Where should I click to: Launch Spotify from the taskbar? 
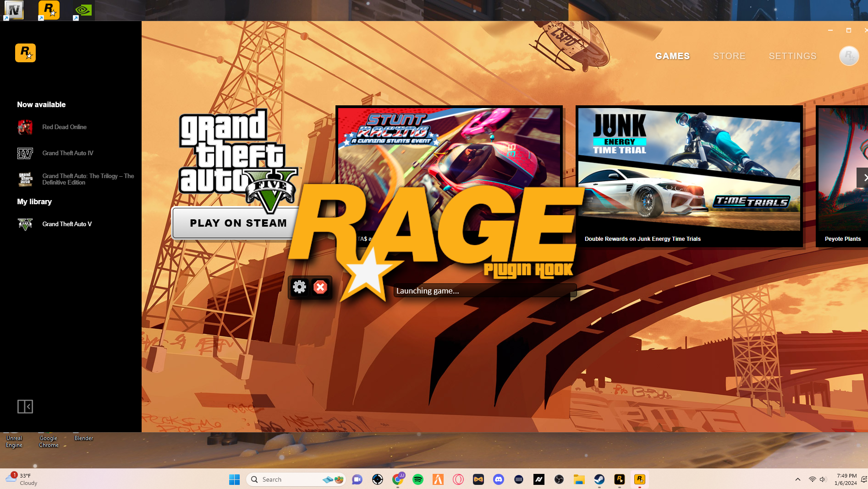point(418,479)
